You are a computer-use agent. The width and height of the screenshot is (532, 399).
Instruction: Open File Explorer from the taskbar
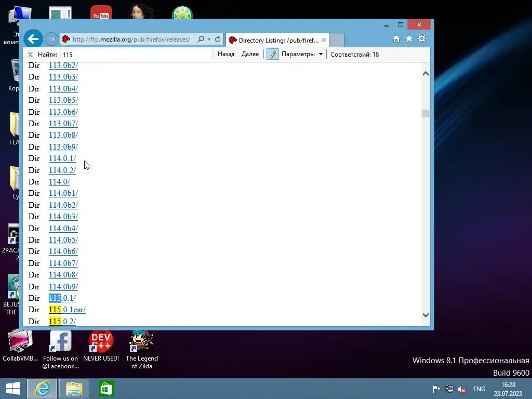[x=74, y=389]
